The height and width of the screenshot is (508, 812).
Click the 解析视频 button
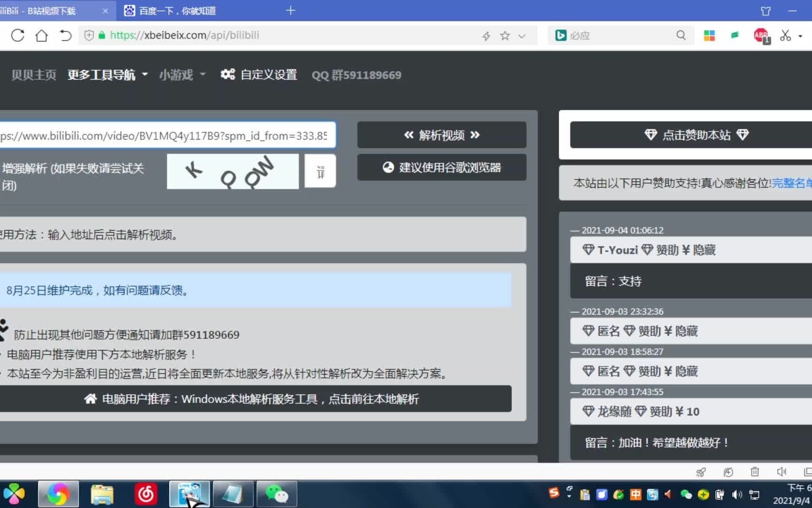coord(442,135)
